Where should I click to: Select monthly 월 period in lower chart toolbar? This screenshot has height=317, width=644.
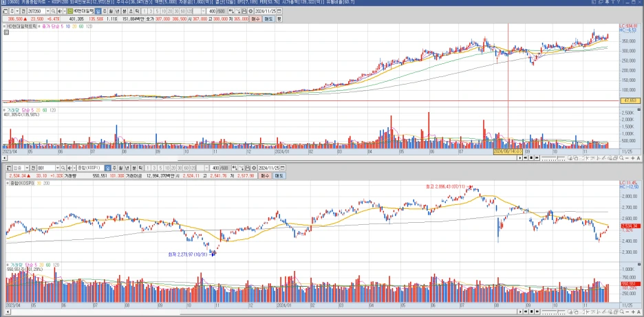(x=121, y=168)
